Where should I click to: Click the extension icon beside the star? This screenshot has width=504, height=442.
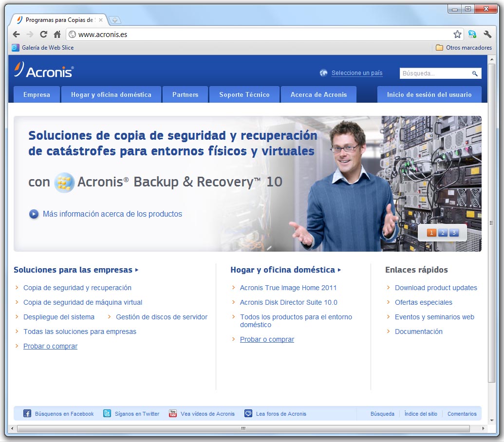click(x=472, y=35)
